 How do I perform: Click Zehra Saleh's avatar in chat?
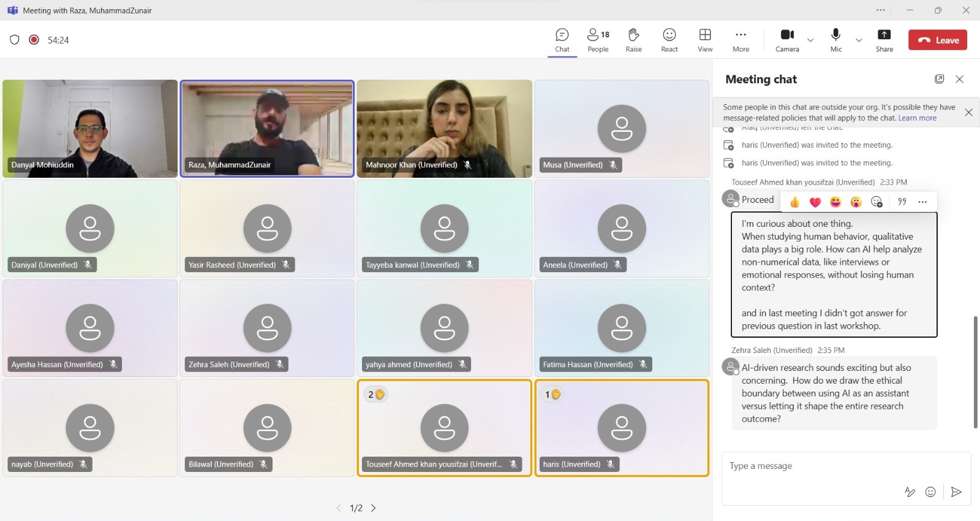[731, 367]
